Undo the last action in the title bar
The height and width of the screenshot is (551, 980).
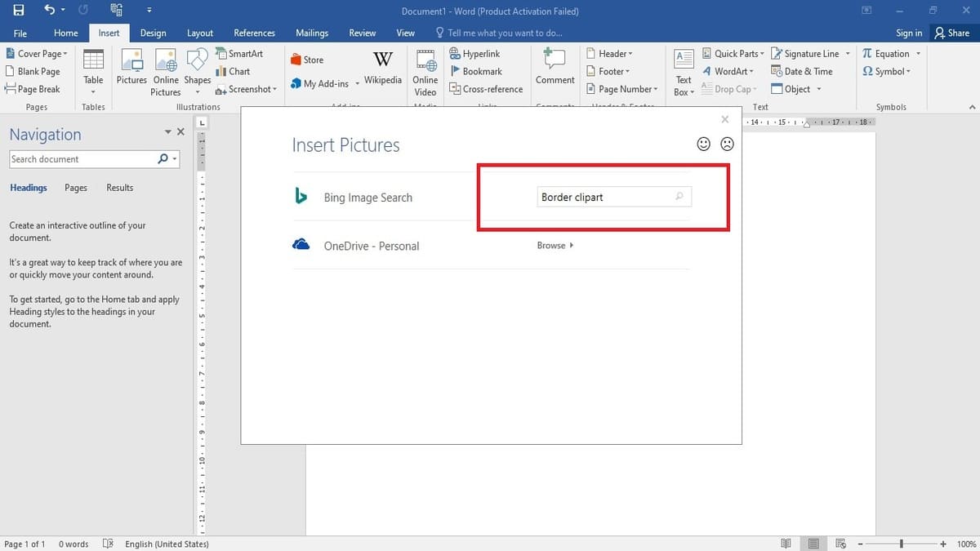[x=50, y=11]
